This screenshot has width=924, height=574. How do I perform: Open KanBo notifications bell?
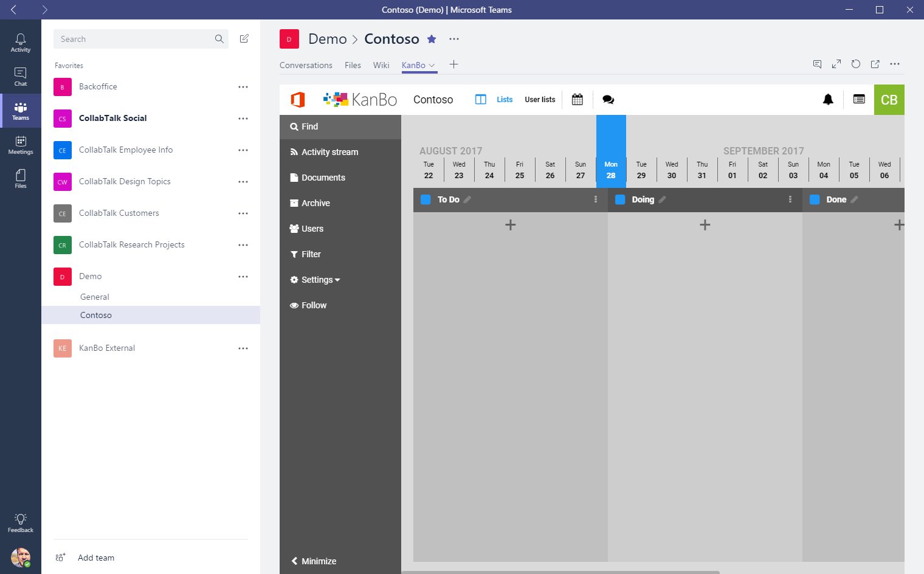828,99
